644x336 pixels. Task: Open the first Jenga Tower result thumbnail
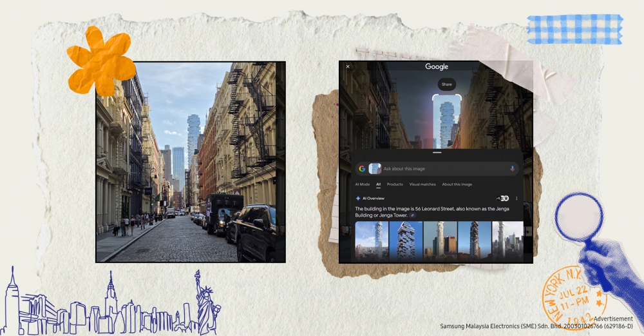point(372,239)
